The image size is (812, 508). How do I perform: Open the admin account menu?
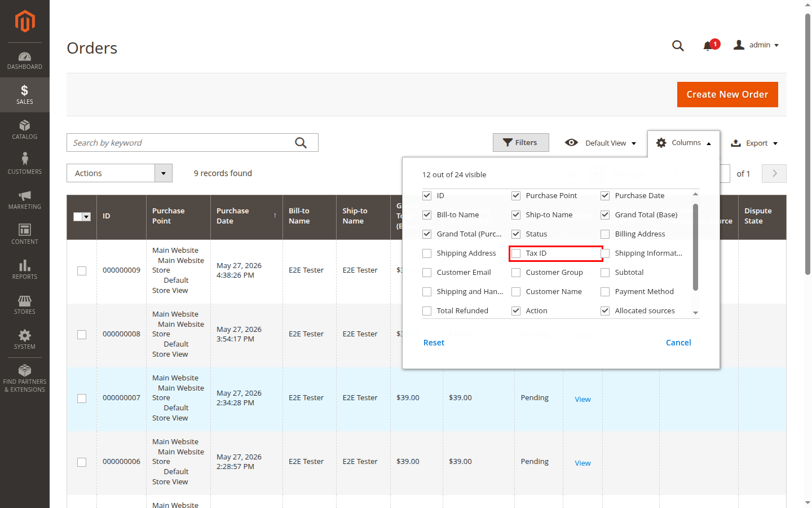pyautogui.click(x=756, y=45)
